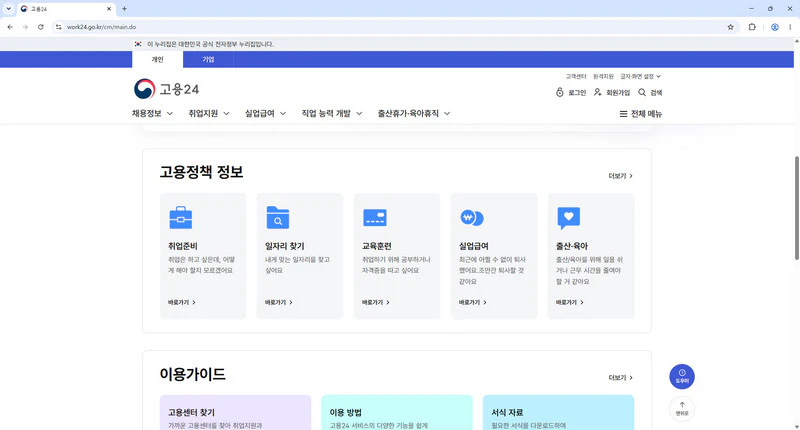Image resolution: width=800 pixels, height=430 pixels.
Task: Select the 개인 tab
Action: coord(157,59)
